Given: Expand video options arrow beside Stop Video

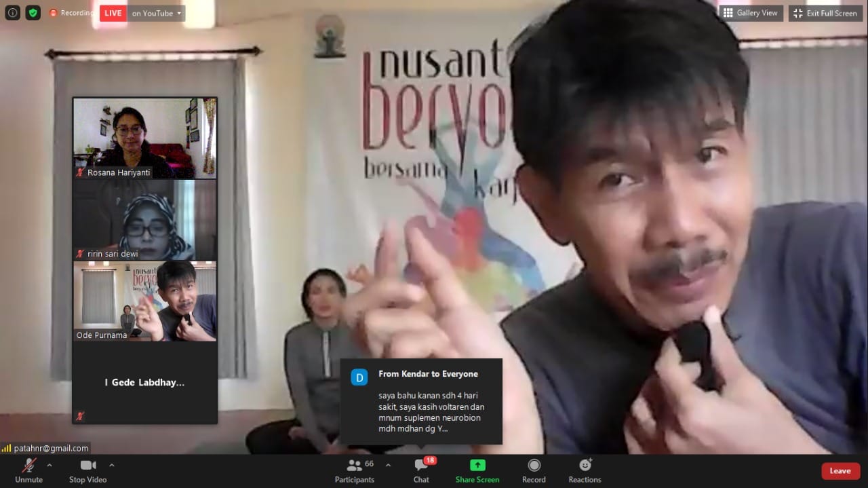Looking at the screenshot, I should tap(112, 465).
